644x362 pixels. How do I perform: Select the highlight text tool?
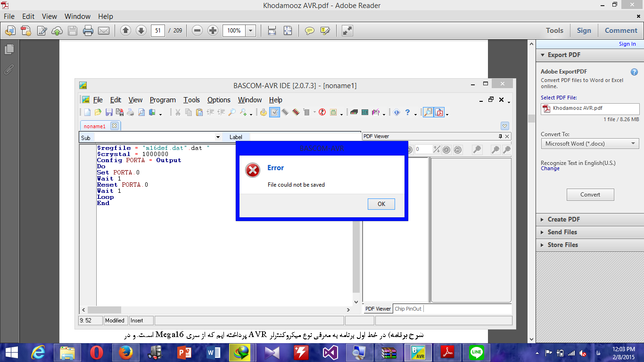coord(325,31)
